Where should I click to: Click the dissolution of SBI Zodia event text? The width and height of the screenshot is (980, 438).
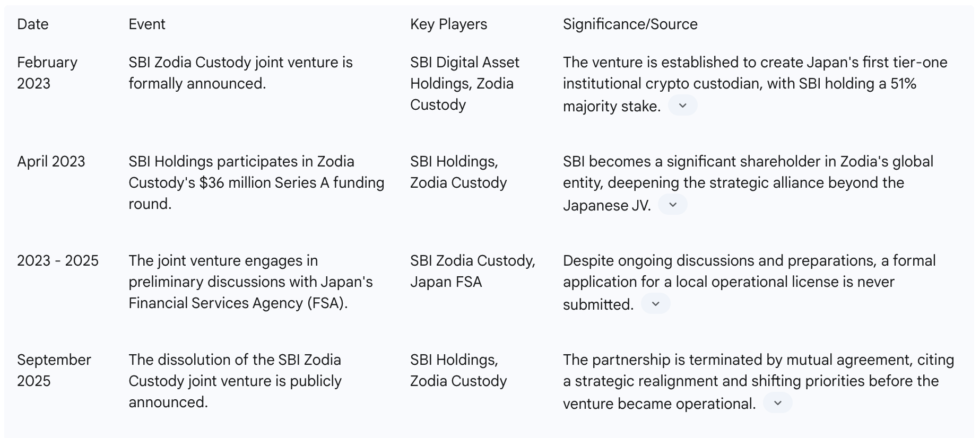point(235,360)
